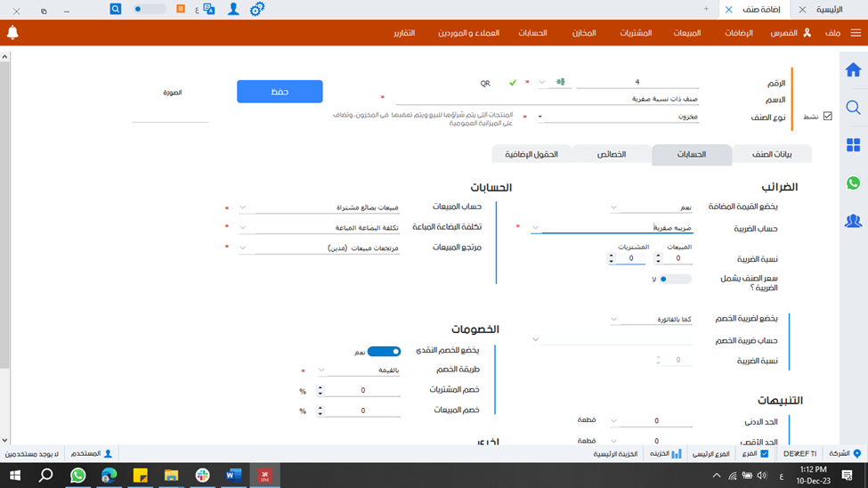Switch to الحسابات tab
The width and height of the screenshot is (868, 488).
(692, 155)
